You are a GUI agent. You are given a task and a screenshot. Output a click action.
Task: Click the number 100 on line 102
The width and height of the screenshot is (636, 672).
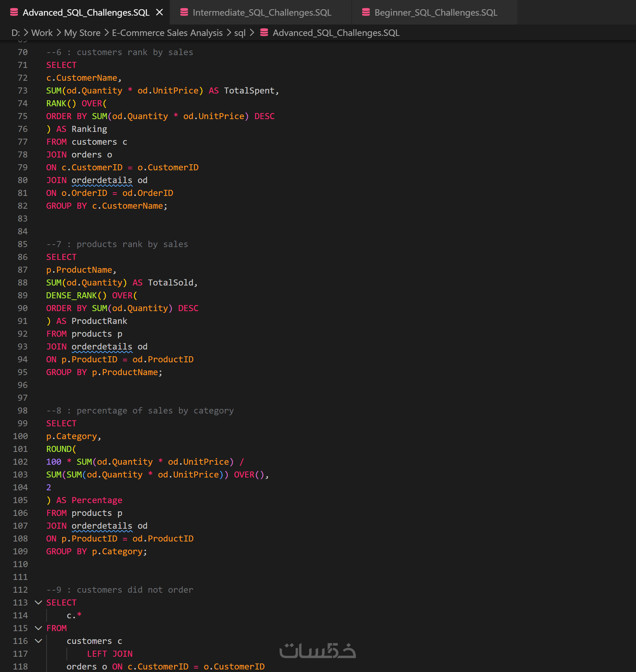(x=54, y=462)
